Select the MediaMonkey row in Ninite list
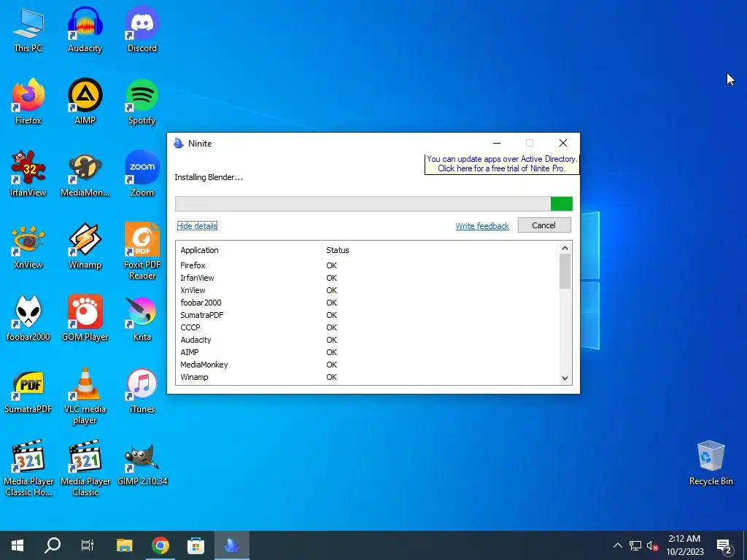Screen dimensions: 747x560 [367, 365]
